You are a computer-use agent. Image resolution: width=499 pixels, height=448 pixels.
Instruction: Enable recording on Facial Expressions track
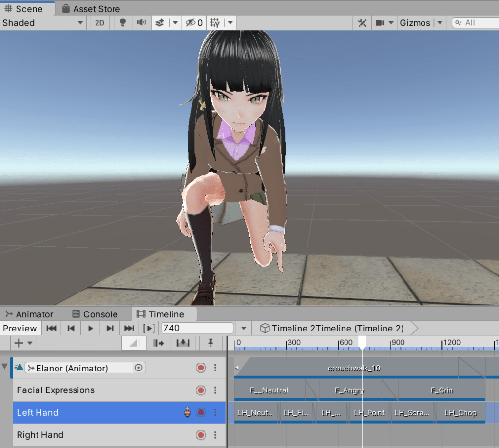[201, 390]
